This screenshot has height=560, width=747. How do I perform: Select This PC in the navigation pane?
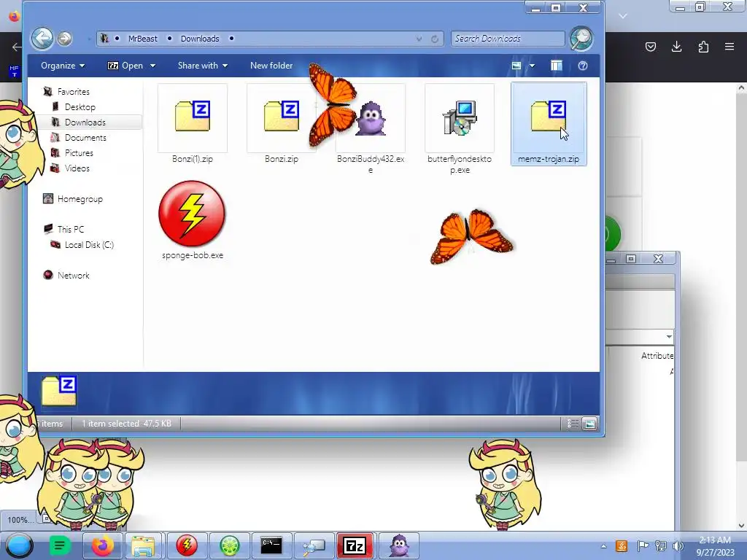point(70,229)
